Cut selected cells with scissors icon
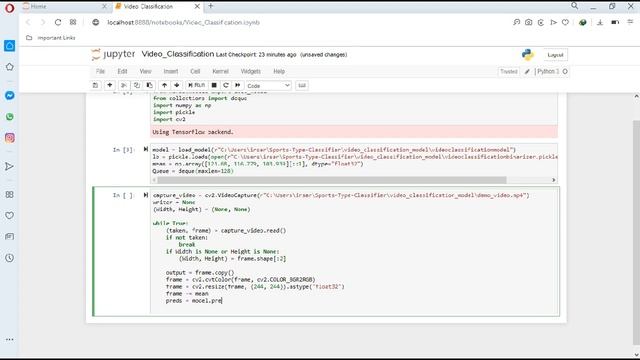640x360 pixels. click(124, 85)
